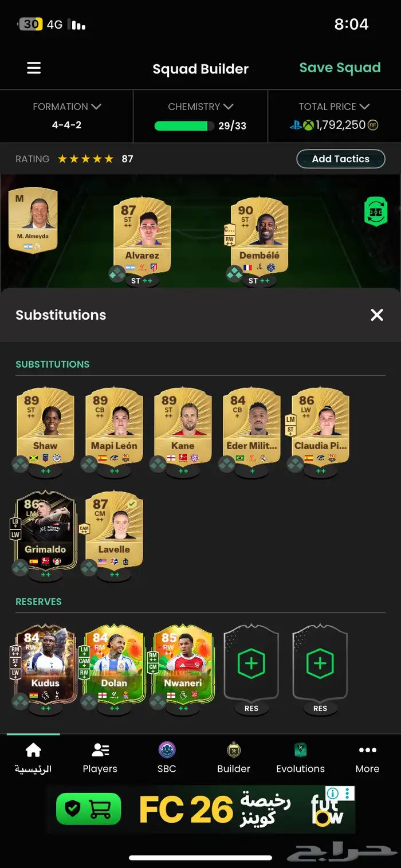Screen dimensions: 401x868
Task: Open the Players tab icon
Action: 100,749
